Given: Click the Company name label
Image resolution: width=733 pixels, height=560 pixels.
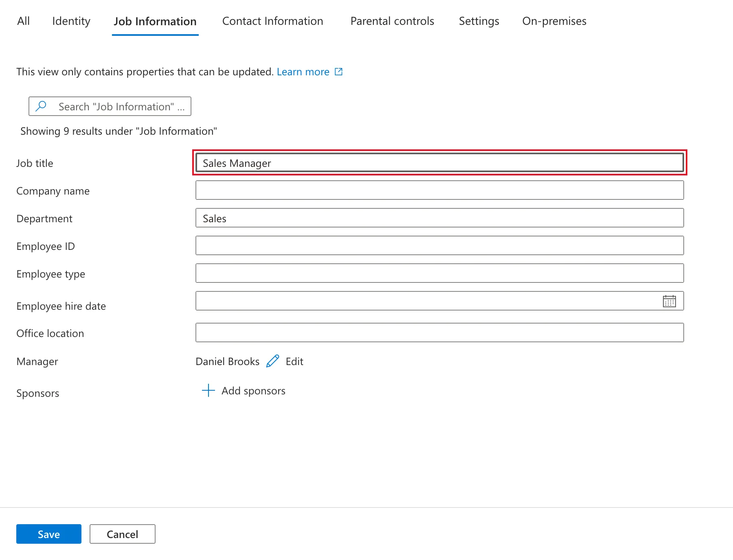Looking at the screenshot, I should pyautogui.click(x=53, y=191).
